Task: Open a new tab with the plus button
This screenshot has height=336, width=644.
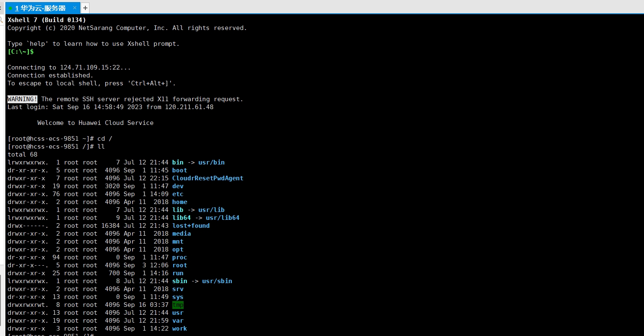Action: pos(85,8)
